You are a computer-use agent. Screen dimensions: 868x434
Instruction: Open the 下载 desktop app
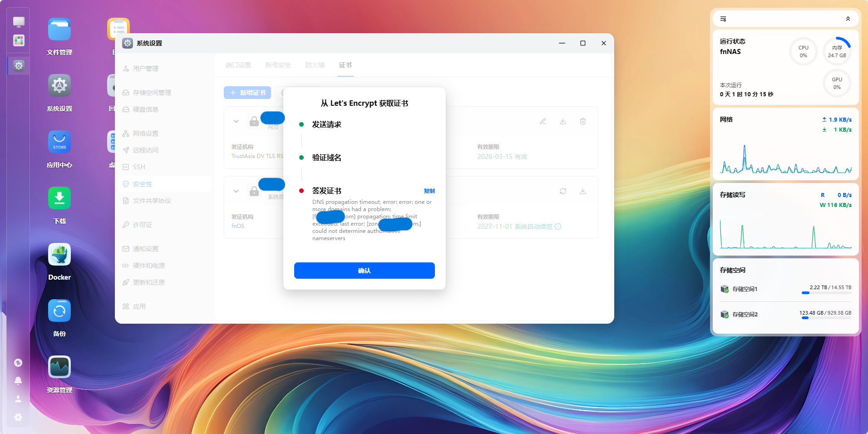click(59, 198)
